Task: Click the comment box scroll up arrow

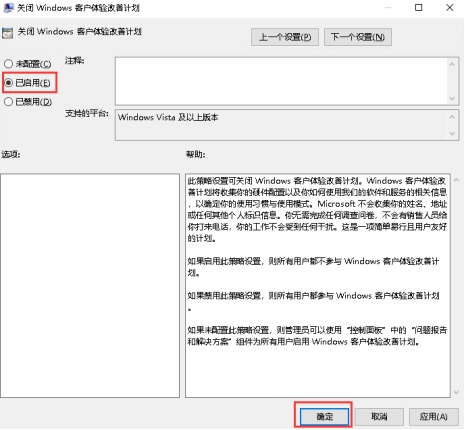Action: pos(452,64)
